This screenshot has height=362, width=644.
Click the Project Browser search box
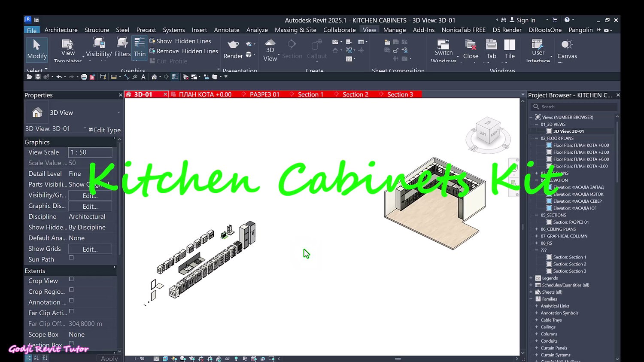[x=574, y=106]
